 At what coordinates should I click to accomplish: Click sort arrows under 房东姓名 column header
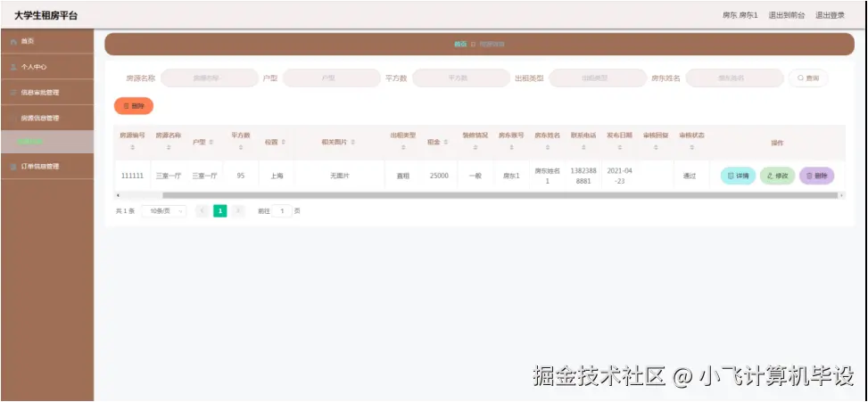coord(548,148)
